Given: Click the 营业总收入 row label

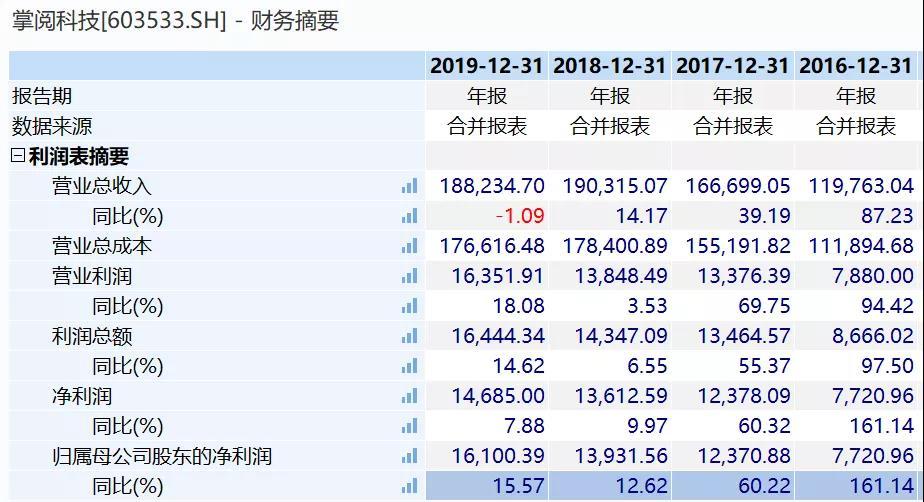Looking at the screenshot, I should 102,186.
